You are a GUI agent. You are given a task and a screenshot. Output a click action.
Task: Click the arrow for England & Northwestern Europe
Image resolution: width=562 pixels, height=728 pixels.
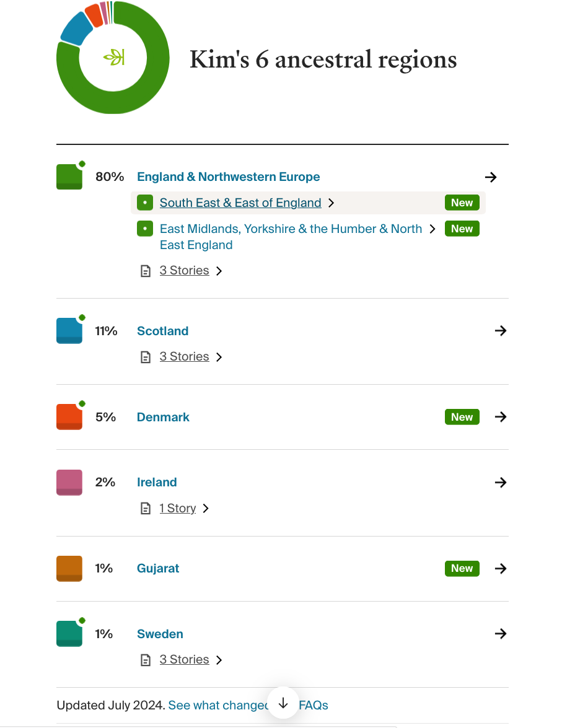coord(491,177)
